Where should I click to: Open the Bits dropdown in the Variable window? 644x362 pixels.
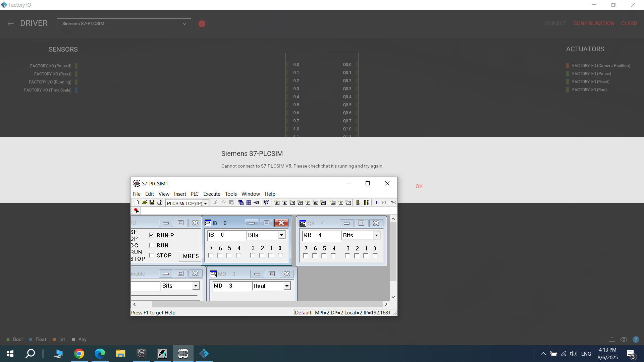196,286
